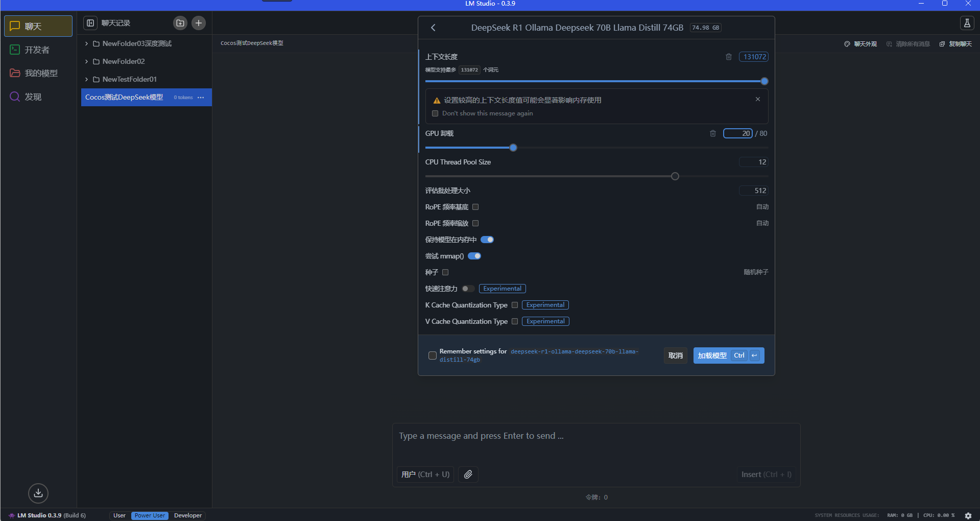Screen dimensions: 980x521
Task: Click 清除所有消息 clear all messages
Action: [908, 44]
